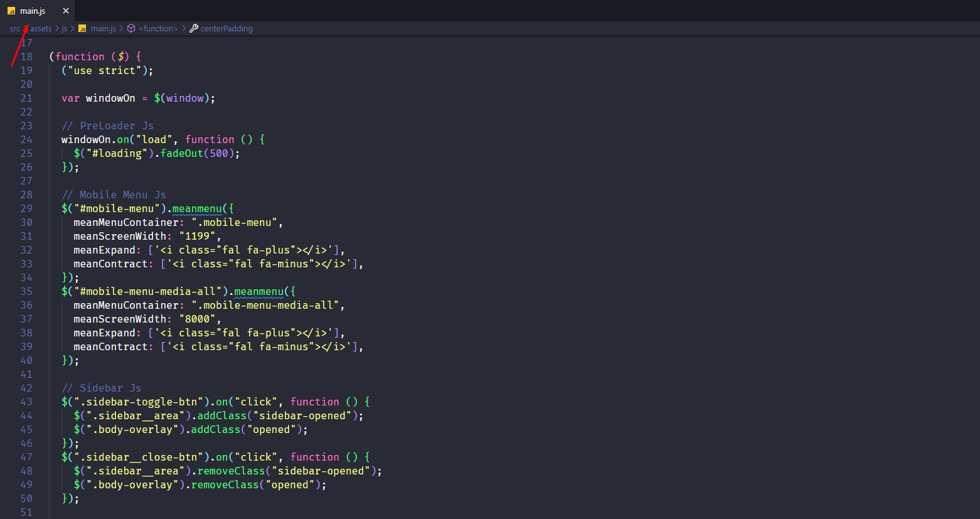Close the main.js tab
The width and height of the screenshot is (980, 519).
(66, 11)
